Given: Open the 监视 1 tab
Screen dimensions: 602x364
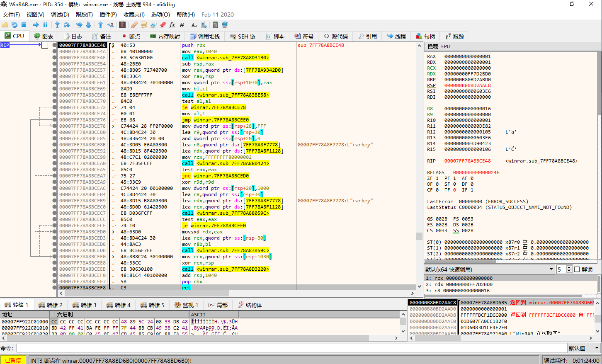Looking at the screenshot, I should tap(187, 305).
